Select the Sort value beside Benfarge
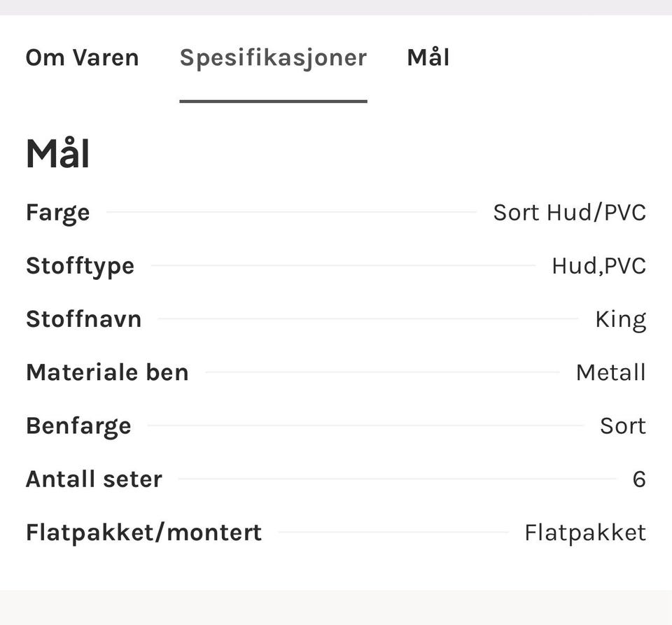672x625 pixels. 622,426
